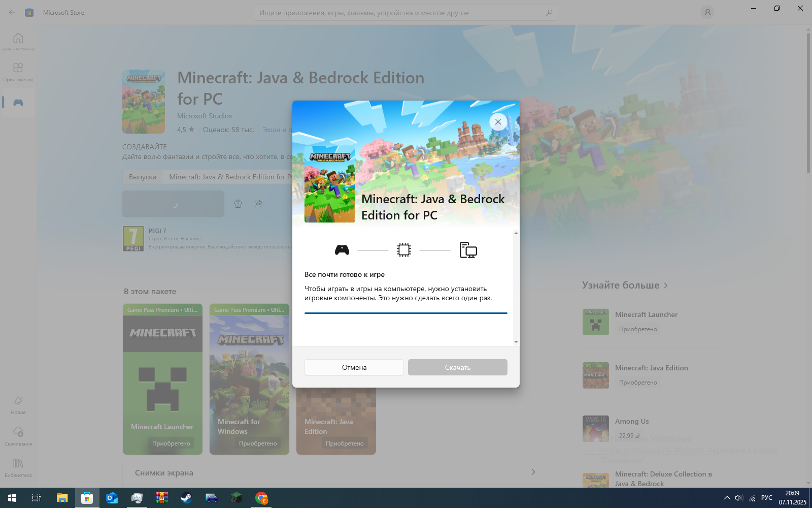Open Steam from the taskbar
Screen dimensions: 812x508
(x=186, y=498)
